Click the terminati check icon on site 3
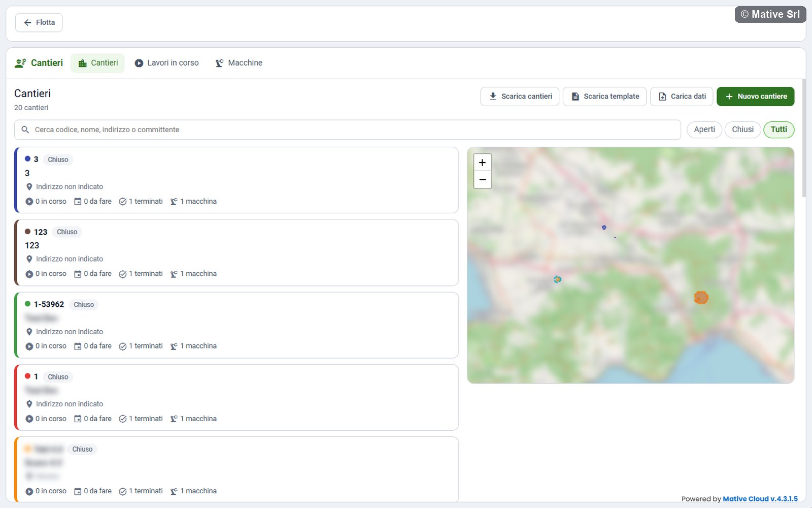The image size is (812, 508). pos(123,202)
